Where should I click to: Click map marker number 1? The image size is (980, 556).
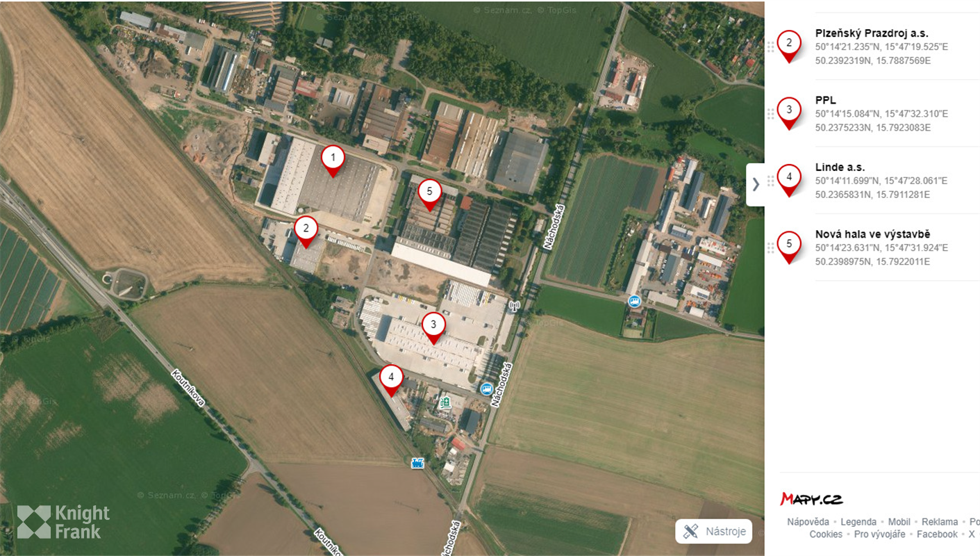[333, 160]
